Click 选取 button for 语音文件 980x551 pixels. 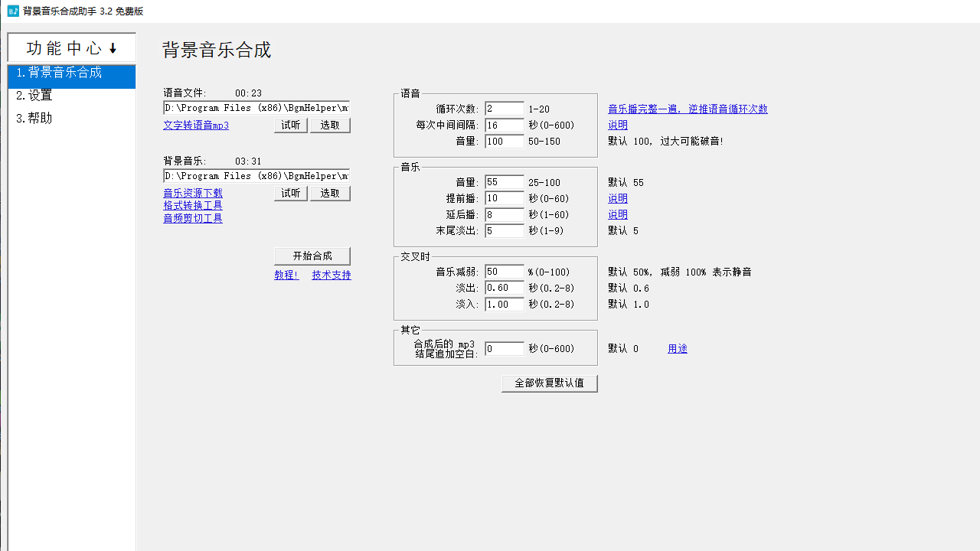[330, 126]
